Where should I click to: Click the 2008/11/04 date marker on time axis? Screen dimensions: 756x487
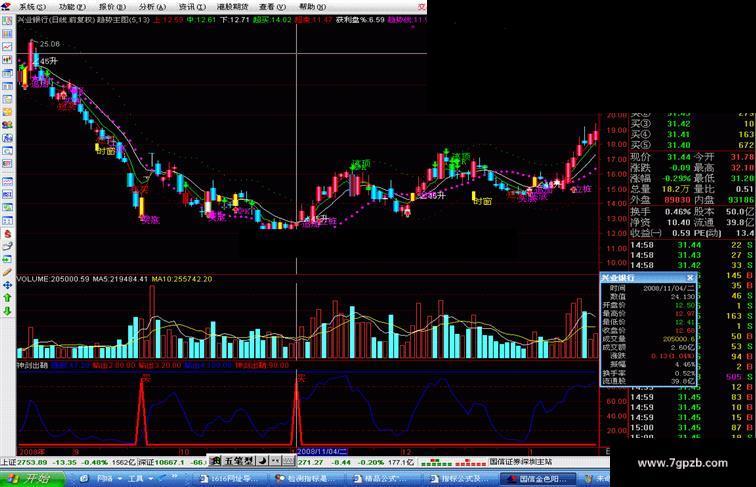[x=322, y=451]
